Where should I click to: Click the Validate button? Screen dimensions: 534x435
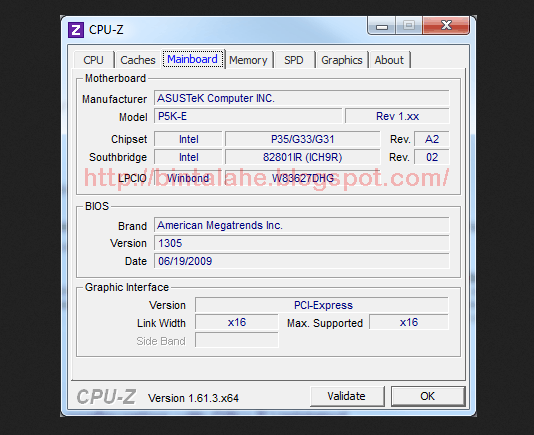tap(347, 396)
